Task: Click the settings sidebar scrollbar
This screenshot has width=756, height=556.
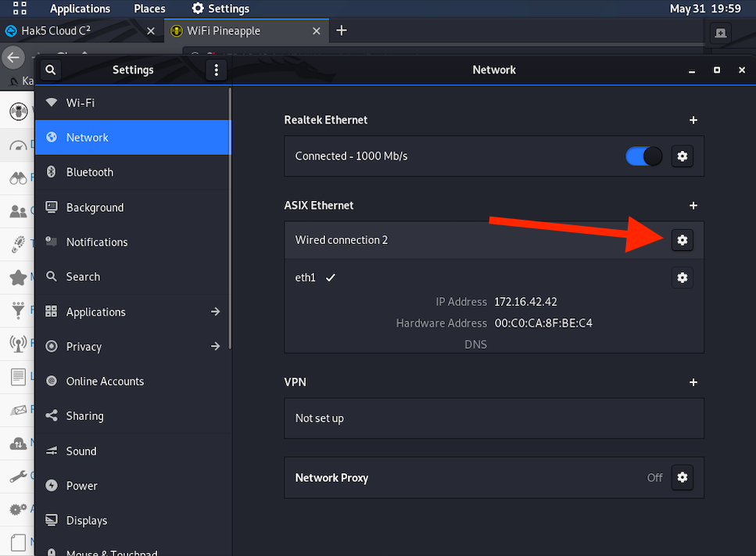Action: [230, 218]
